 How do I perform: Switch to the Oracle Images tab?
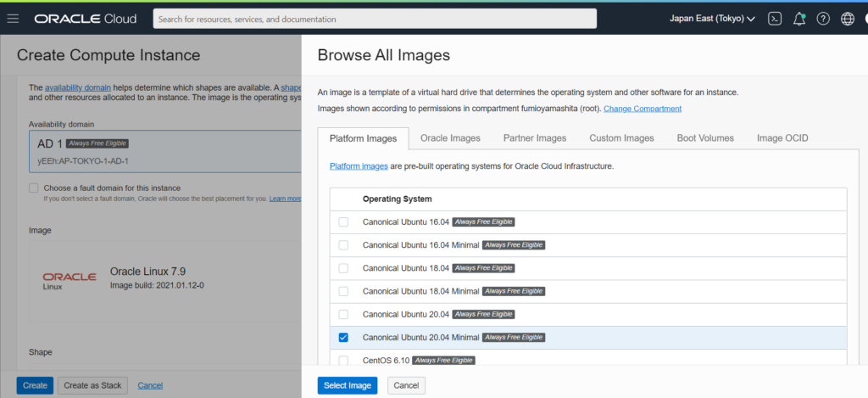tap(450, 138)
